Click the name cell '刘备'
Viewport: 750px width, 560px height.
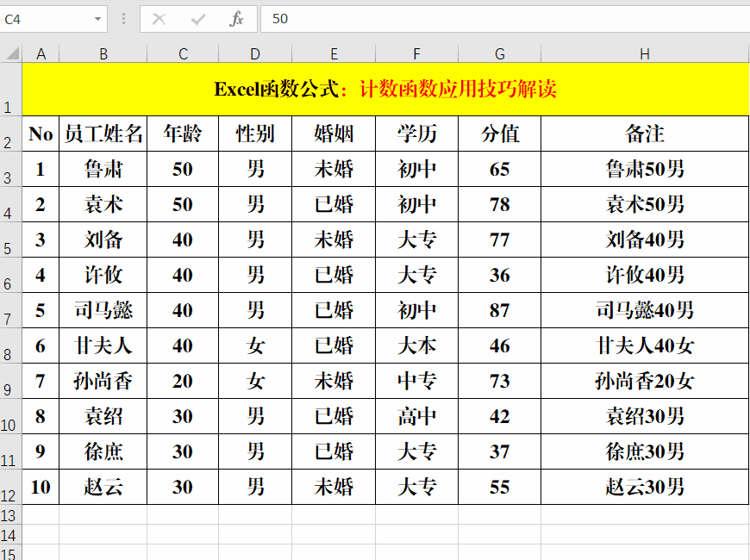pos(103,240)
